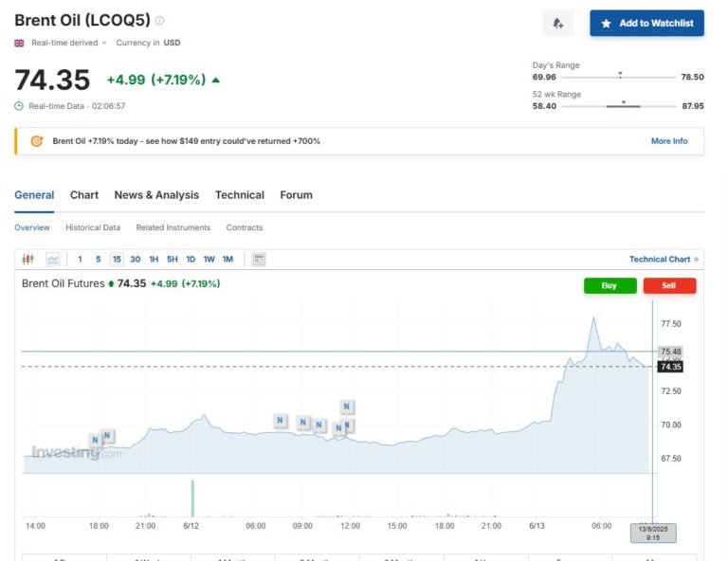The image size is (728, 561).
Task: Switch to candlestick chart type
Action: (x=27, y=259)
